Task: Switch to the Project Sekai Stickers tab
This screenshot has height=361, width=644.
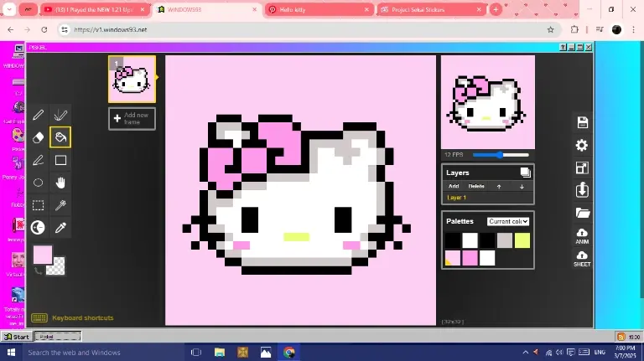Action: point(431,9)
